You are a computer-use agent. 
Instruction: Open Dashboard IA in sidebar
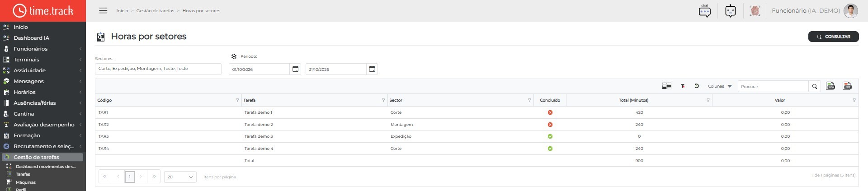(43, 38)
